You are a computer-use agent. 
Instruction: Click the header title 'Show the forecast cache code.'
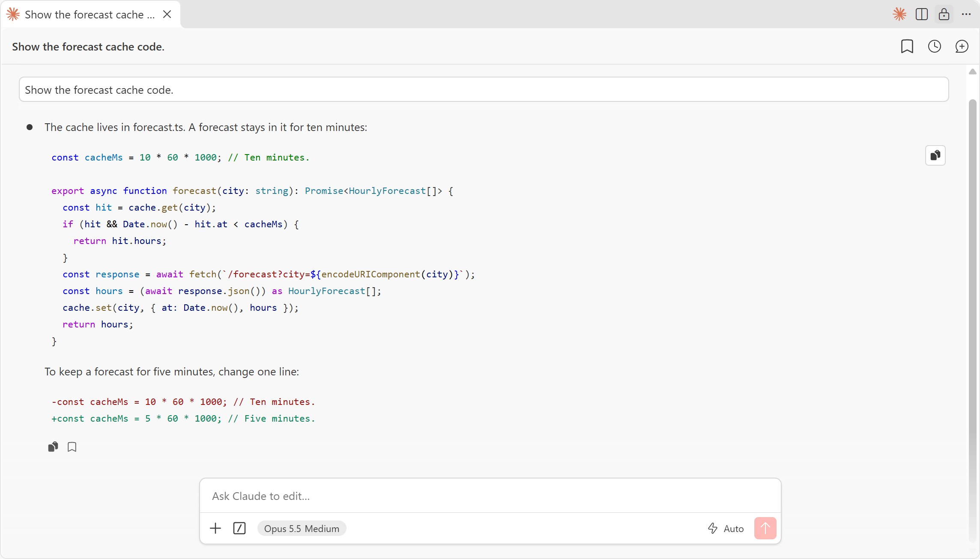click(88, 47)
